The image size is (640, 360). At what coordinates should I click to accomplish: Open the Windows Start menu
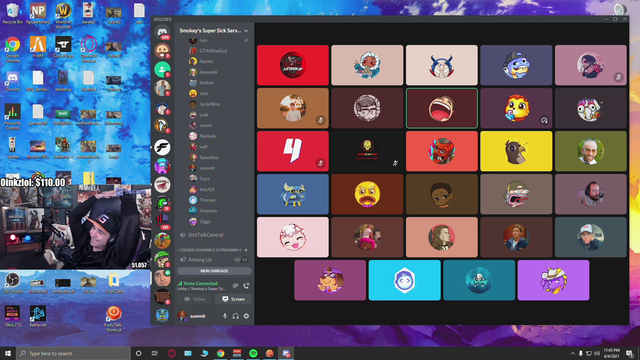coord(8,353)
